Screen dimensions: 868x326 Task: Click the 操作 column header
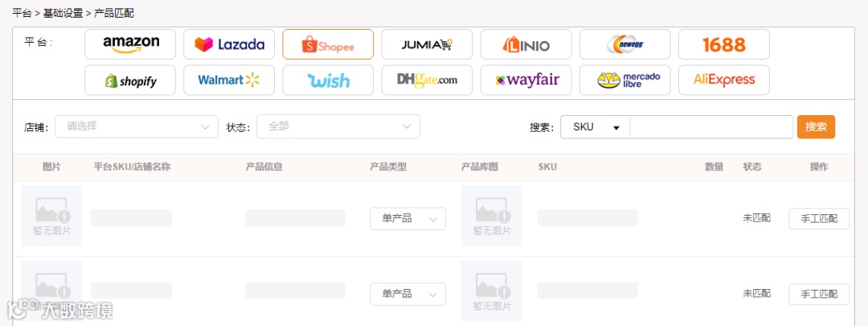pyautogui.click(x=819, y=167)
